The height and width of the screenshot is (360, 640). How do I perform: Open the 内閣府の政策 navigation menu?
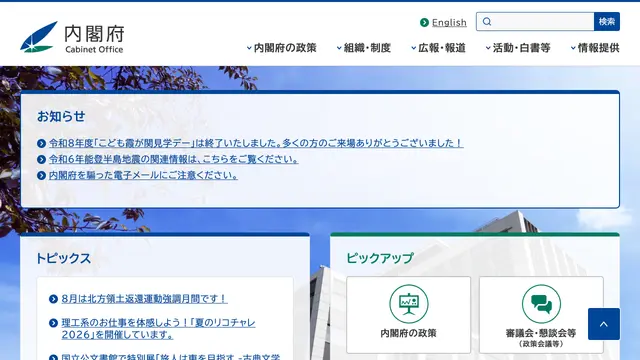(282, 48)
